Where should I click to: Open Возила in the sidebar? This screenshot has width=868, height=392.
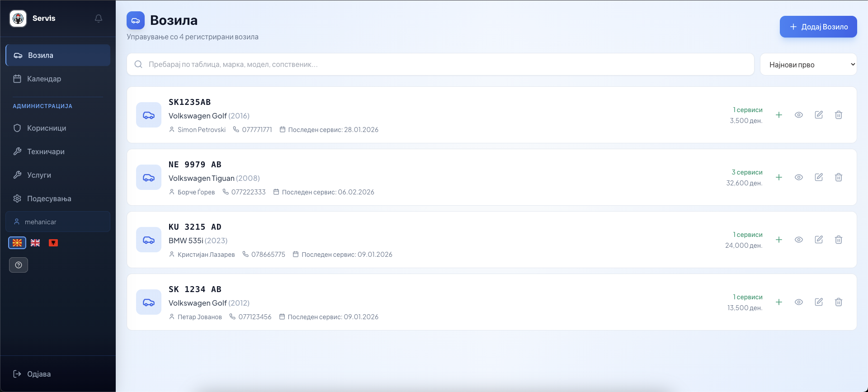tap(58, 55)
